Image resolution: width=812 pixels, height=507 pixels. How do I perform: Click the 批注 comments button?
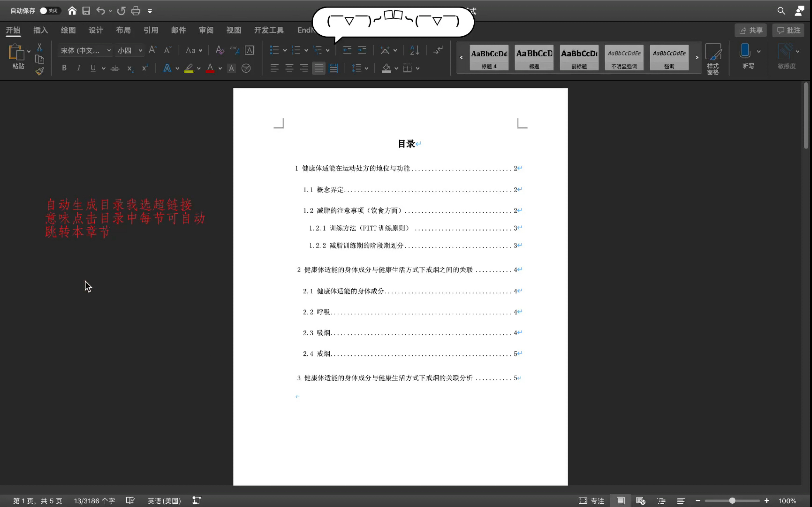click(x=789, y=31)
